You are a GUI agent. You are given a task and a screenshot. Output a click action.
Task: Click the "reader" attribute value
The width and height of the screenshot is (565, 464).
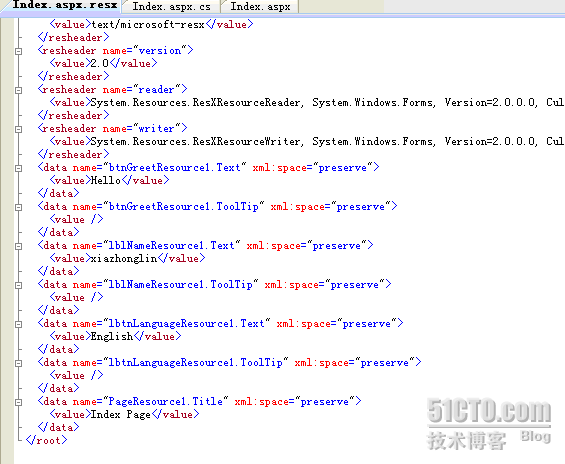click(157, 89)
